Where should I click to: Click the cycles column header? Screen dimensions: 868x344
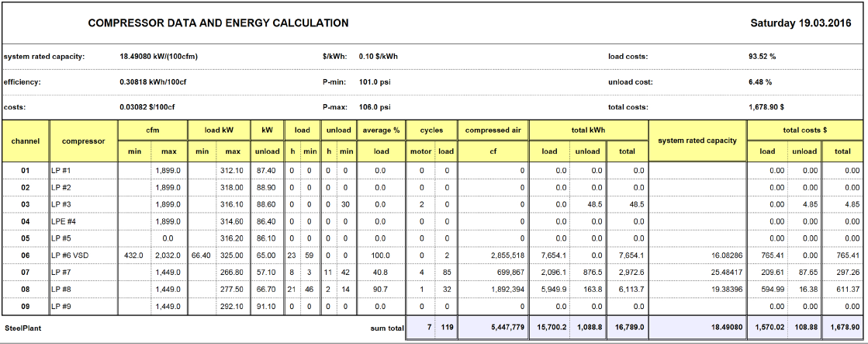[431, 130]
